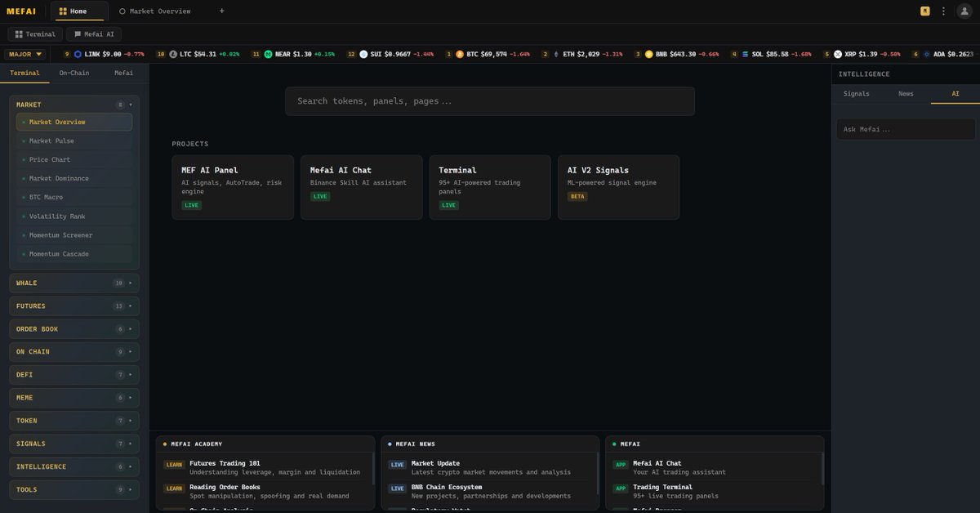This screenshot has width=980, height=513.
Task: Open the Terminal project card
Action: [490, 187]
